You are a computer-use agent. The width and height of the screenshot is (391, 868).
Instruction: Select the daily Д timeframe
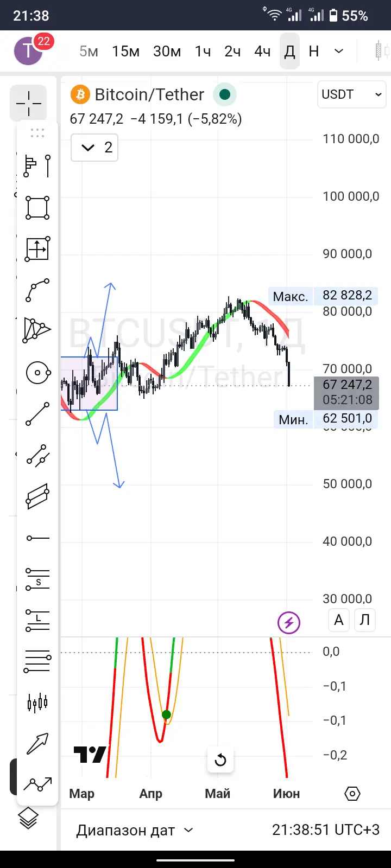click(x=289, y=51)
